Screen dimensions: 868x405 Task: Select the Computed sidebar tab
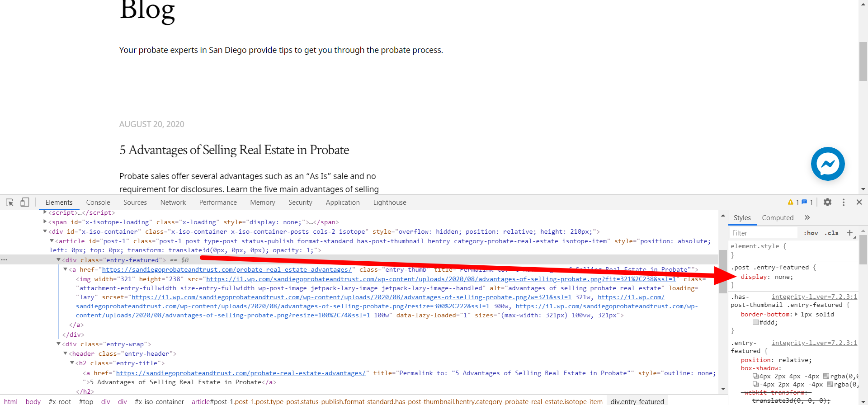778,218
